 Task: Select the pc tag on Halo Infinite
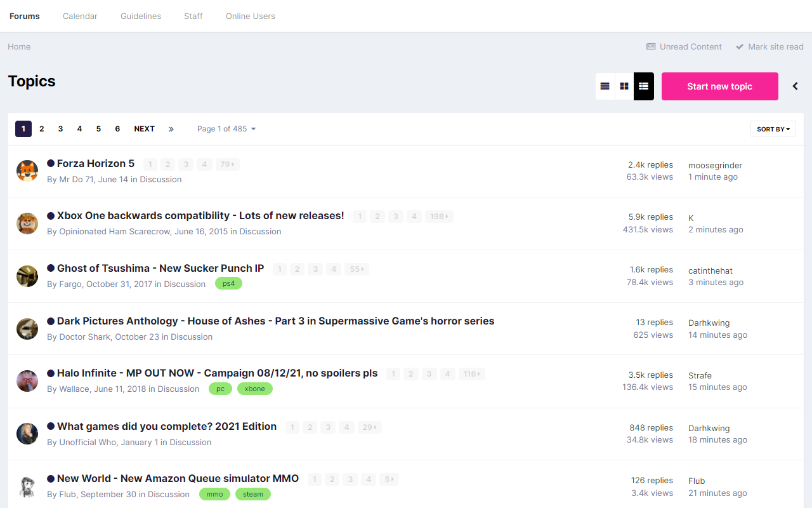click(x=220, y=389)
